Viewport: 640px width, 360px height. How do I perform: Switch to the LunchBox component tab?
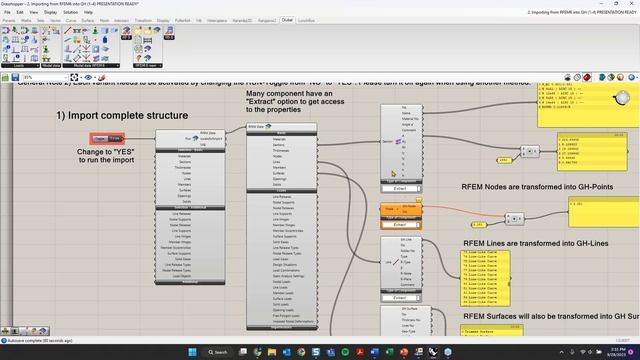[x=306, y=20]
